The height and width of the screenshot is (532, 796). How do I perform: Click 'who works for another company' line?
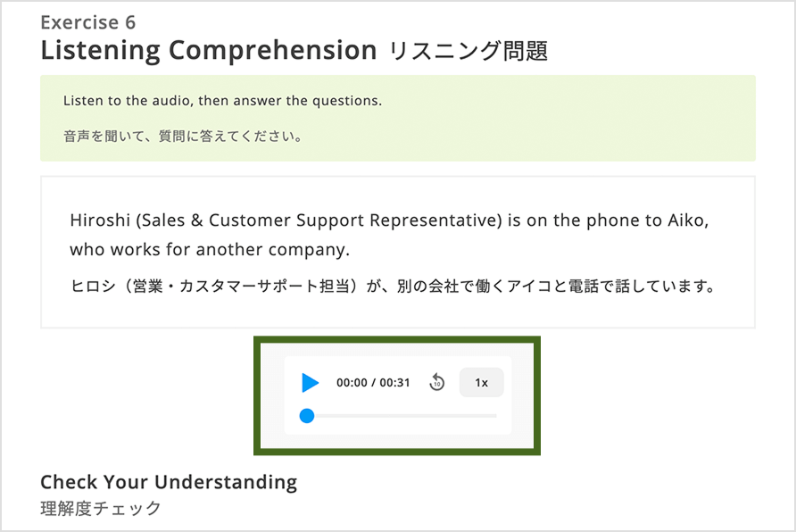(210, 250)
